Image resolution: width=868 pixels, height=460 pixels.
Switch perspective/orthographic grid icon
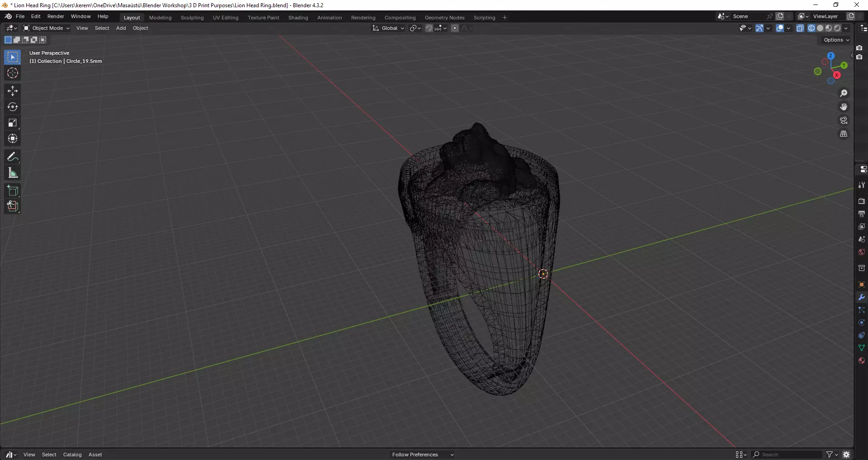tap(844, 134)
